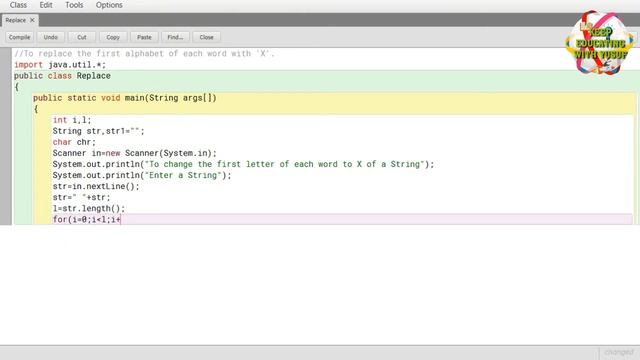Open the Edit menu
Screen dimensions: 640x360
click(x=46, y=5)
